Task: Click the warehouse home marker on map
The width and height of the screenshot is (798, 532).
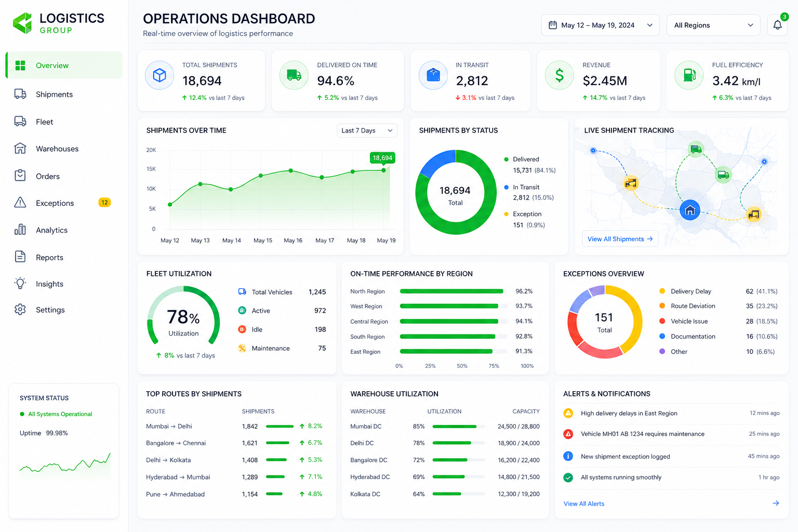Action: 690,210
